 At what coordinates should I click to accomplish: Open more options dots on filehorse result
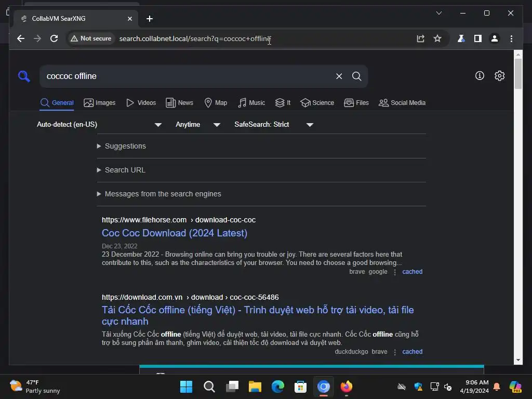[395, 272]
